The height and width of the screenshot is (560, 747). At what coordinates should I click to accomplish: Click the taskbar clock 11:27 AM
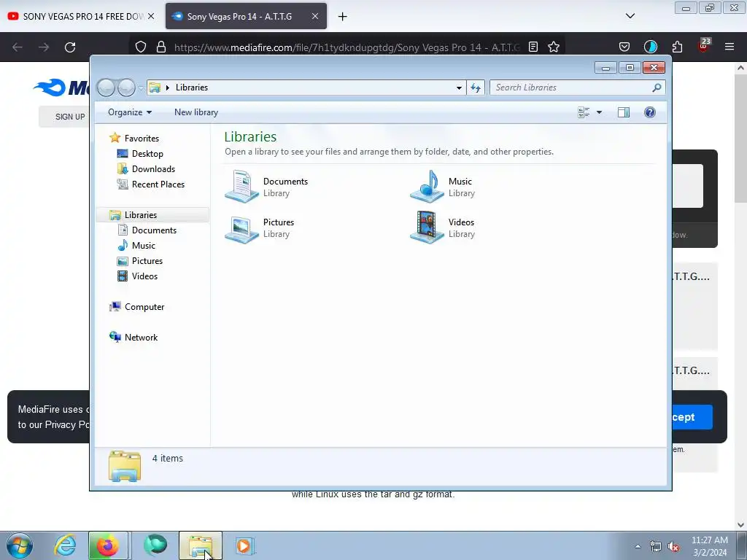(x=710, y=540)
